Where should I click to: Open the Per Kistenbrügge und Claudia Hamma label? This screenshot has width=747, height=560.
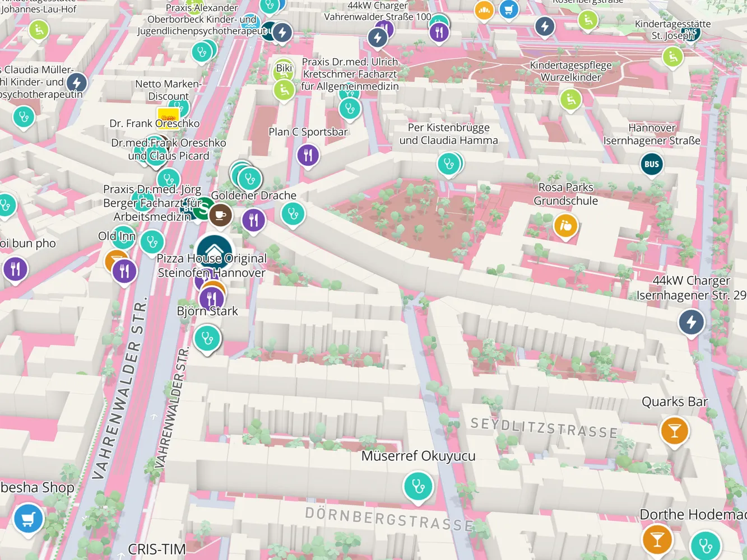tap(448, 134)
